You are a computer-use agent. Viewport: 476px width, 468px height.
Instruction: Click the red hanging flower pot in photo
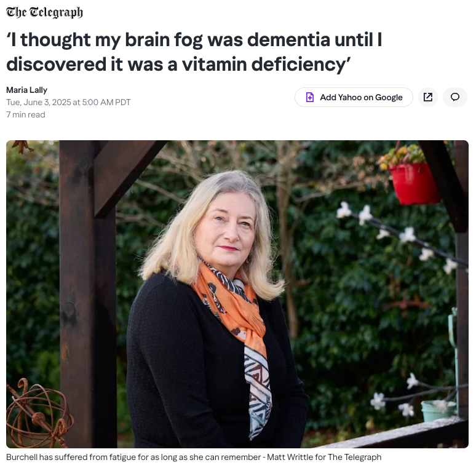point(415,183)
